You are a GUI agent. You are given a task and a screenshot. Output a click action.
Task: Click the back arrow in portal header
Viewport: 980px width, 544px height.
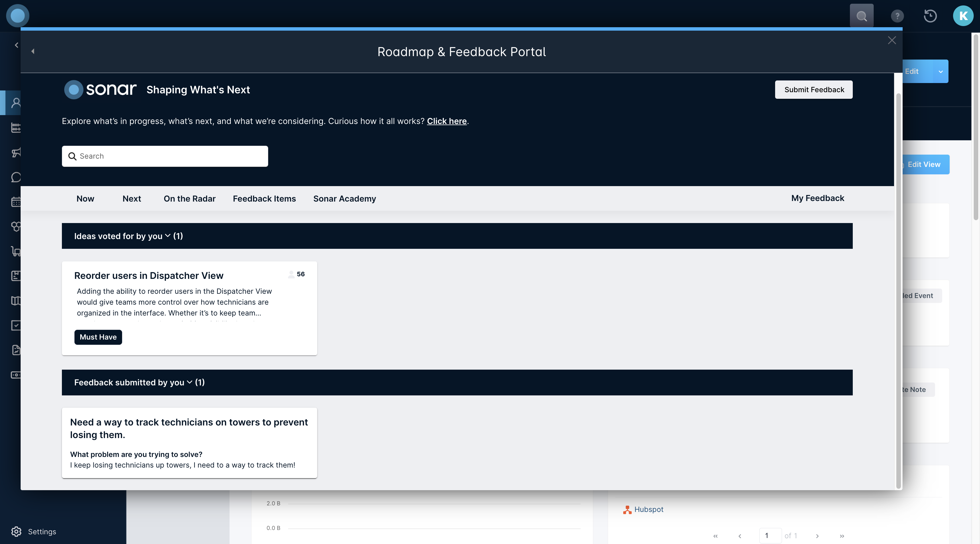tap(33, 51)
